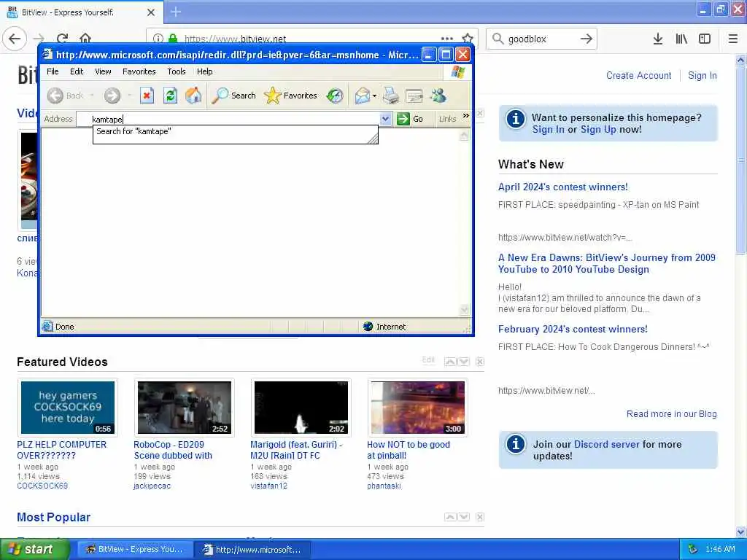Image resolution: width=747 pixels, height=560 pixels.
Task: Open RoboCop - ED209 video thumbnail
Action: coord(185,407)
